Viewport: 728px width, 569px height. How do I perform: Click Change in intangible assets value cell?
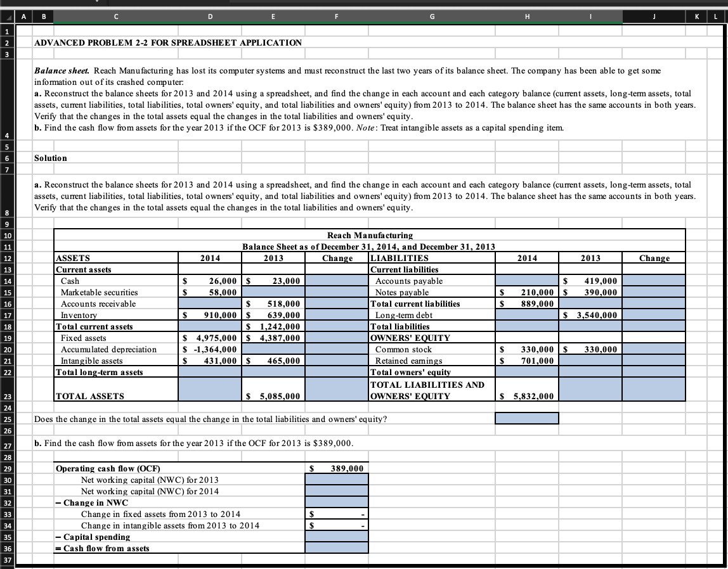[x=337, y=525]
